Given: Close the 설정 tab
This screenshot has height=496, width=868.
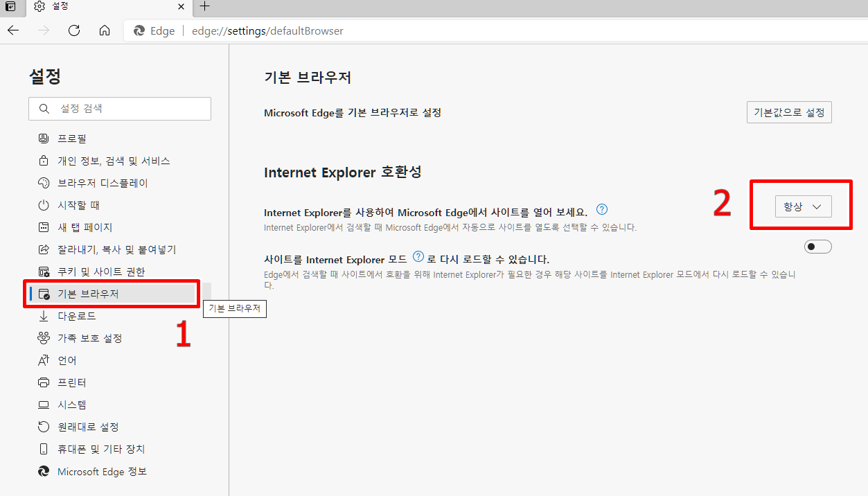Looking at the screenshot, I should pos(181,7).
